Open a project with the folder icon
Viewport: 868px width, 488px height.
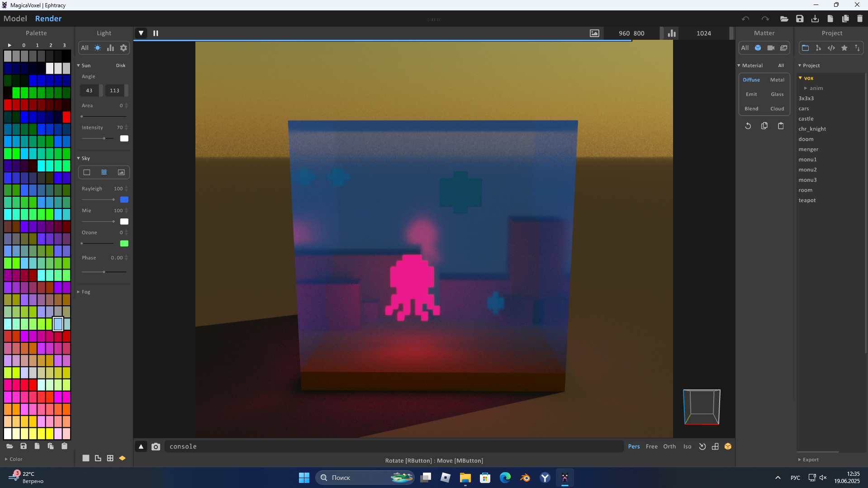[784, 19]
